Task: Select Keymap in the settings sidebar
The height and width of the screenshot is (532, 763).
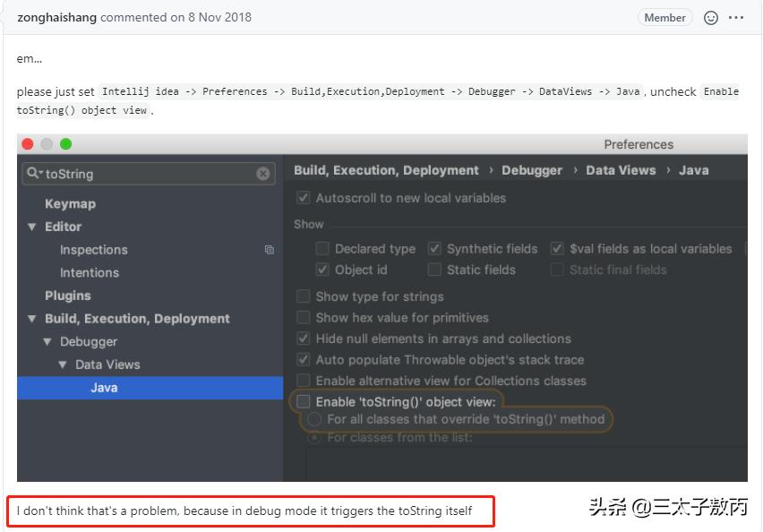Action: [x=70, y=204]
